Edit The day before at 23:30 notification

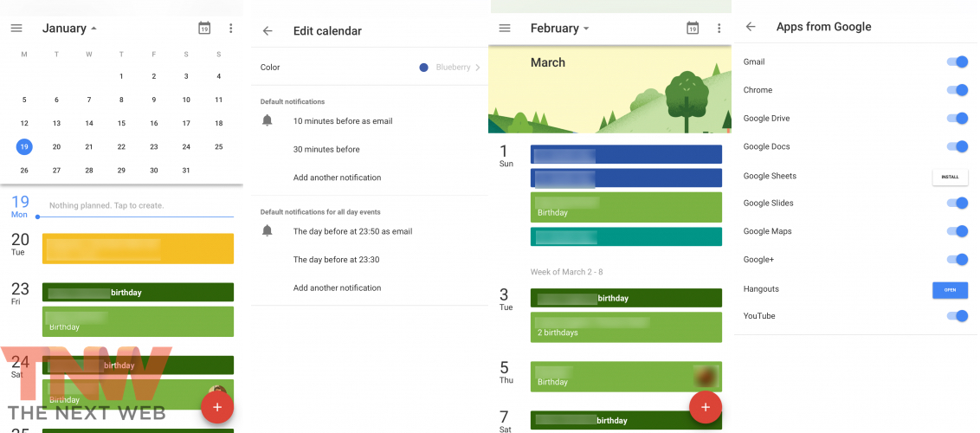coord(336,259)
